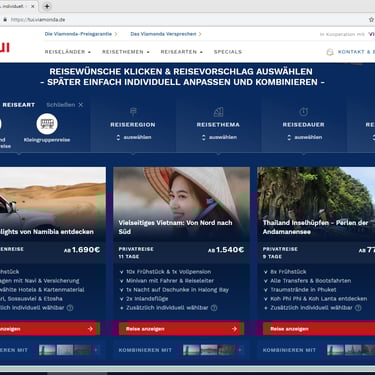Click first Kombinieren mit thumbnail on Thailand card
Image resolution: width=375 pixels, height=375 pixels.
coord(335,350)
